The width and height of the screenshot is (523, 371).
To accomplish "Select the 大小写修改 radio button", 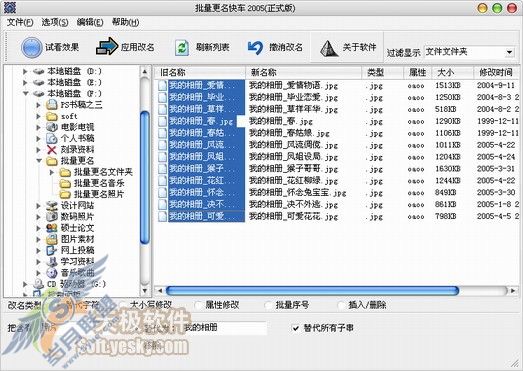I will click(123, 305).
